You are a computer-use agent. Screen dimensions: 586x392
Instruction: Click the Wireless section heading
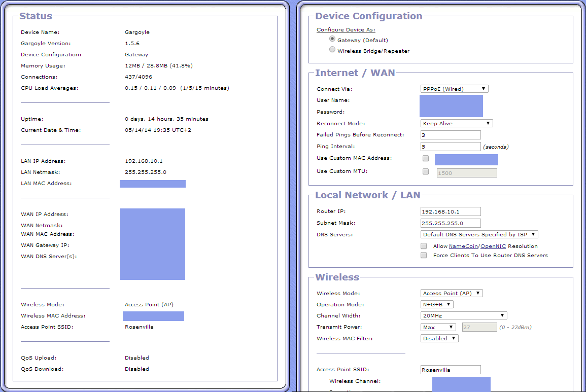[x=337, y=277]
